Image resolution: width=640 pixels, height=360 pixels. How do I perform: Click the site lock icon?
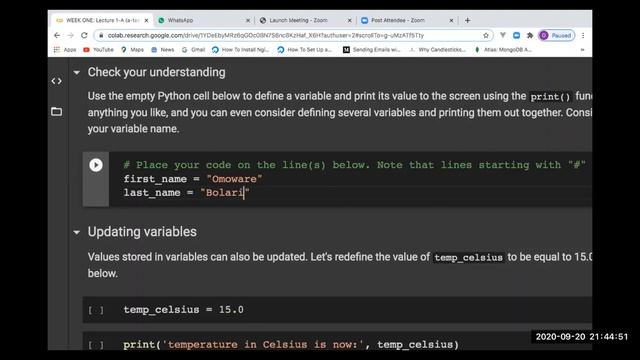pos(101,36)
